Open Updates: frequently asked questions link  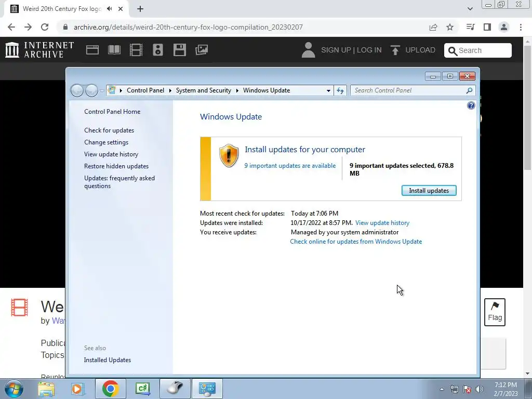pyautogui.click(x=119, y=182)
